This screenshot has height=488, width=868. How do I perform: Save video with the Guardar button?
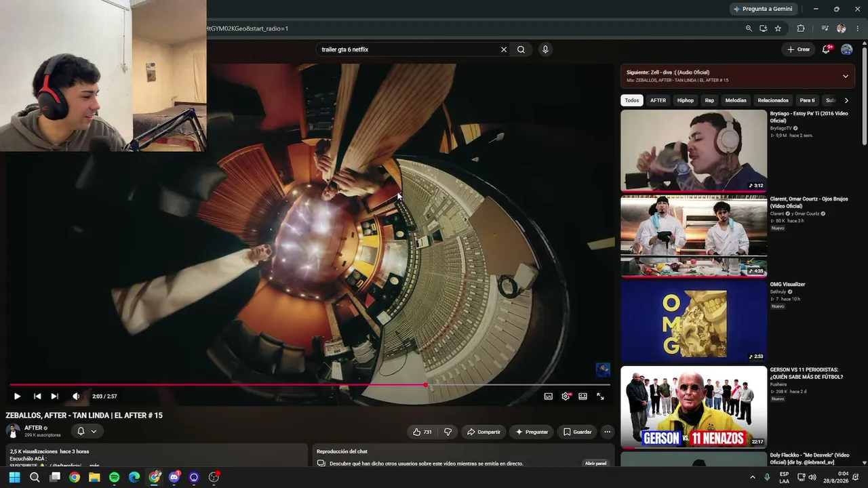578,432
